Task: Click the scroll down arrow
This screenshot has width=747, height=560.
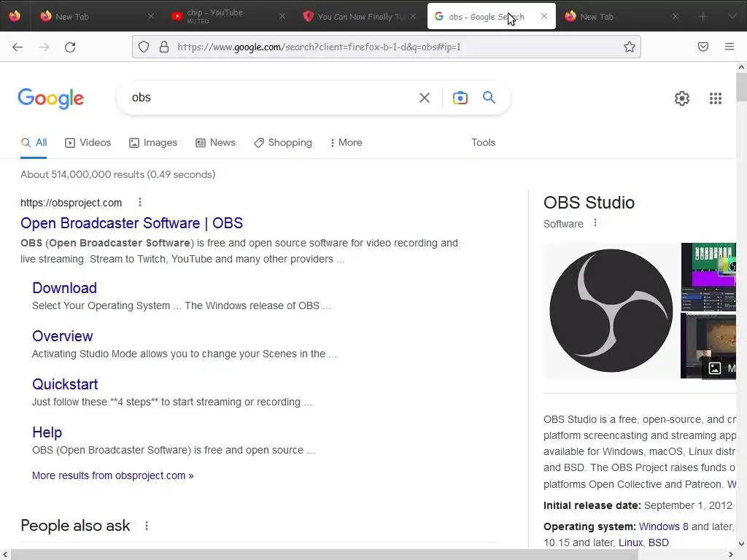Action: pos(741,543)
